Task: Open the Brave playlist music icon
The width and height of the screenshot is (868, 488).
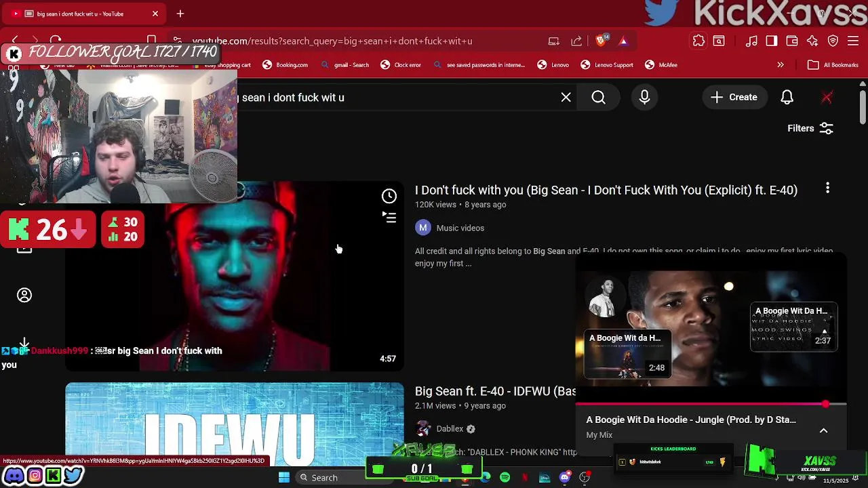Action: (751, 41)
